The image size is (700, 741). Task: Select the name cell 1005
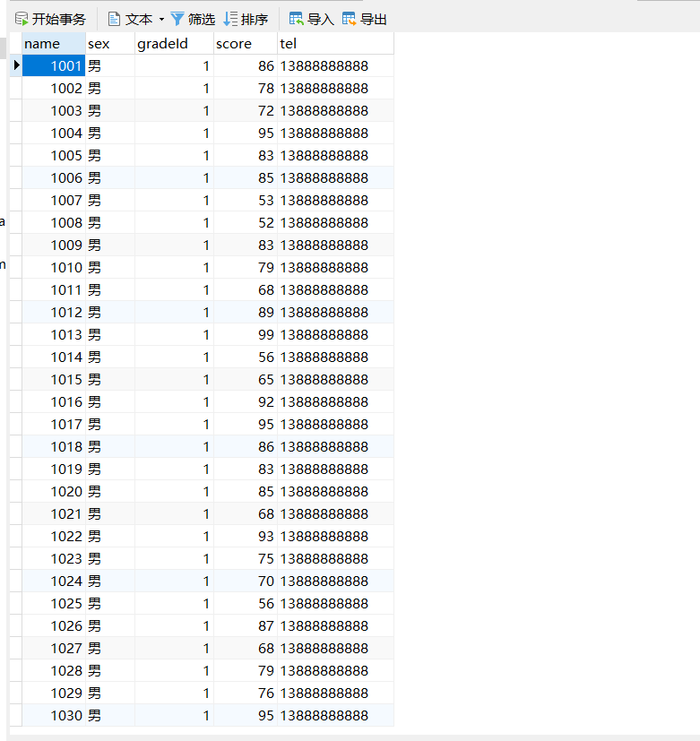click(x=54, y=156)
